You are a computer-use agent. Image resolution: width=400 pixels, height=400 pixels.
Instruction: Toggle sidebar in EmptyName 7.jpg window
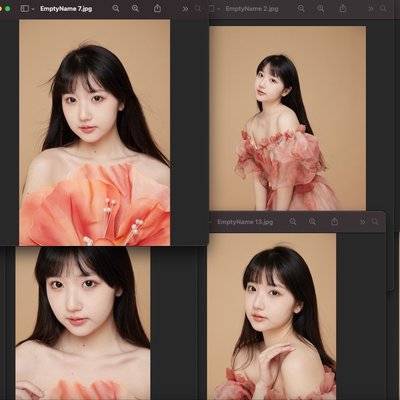(25, 9)
